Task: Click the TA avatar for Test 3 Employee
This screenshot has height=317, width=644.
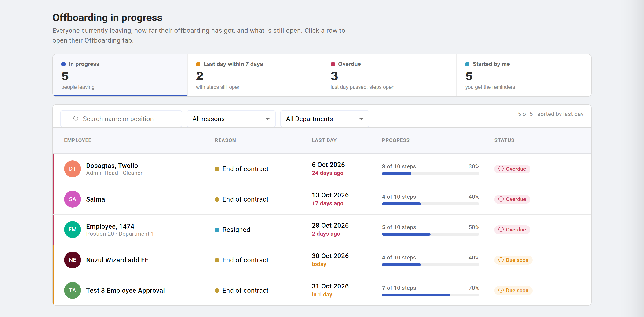Action: pyautogui.click(x=73, y=291)
